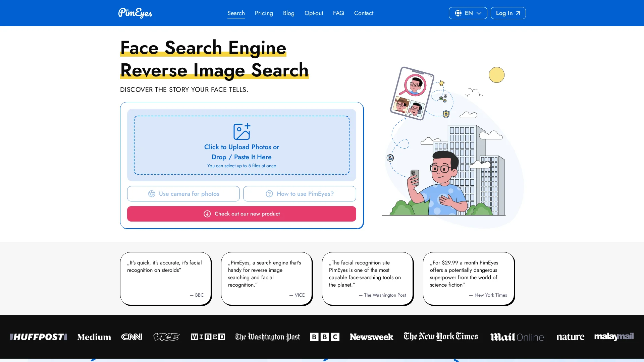
Task: Open the Pricing menu item
Action: [x=264, y=13]
